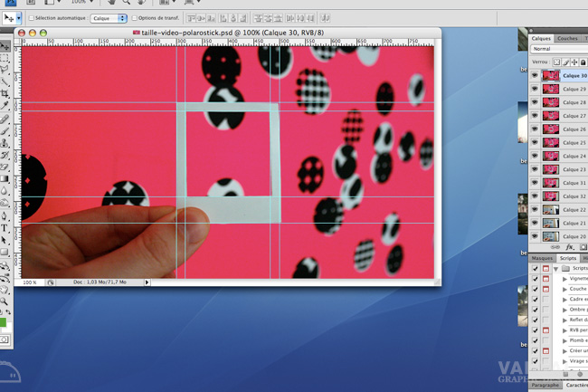This screenshot has width=588, height=392.
Task: Hide layer Calque 20
Action: click(535, 236)
